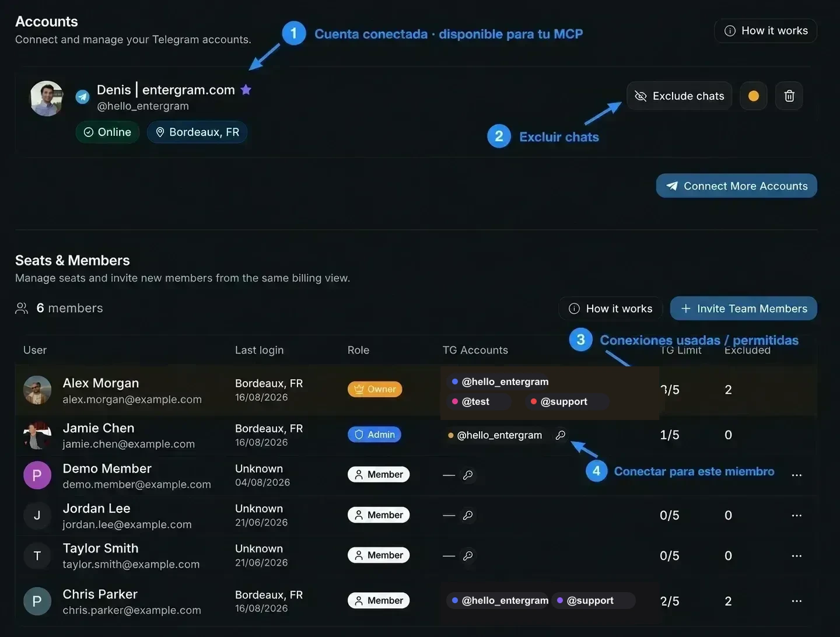Click the Online status badge

pos(108,132)
